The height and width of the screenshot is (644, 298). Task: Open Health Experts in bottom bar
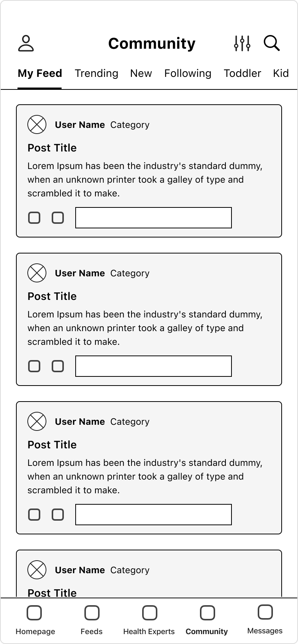(x=149, y=620)
